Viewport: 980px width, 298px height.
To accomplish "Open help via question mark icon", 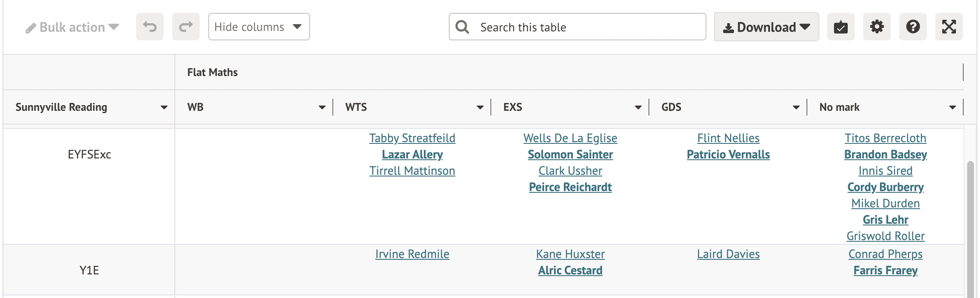I will tap(913, 27).
